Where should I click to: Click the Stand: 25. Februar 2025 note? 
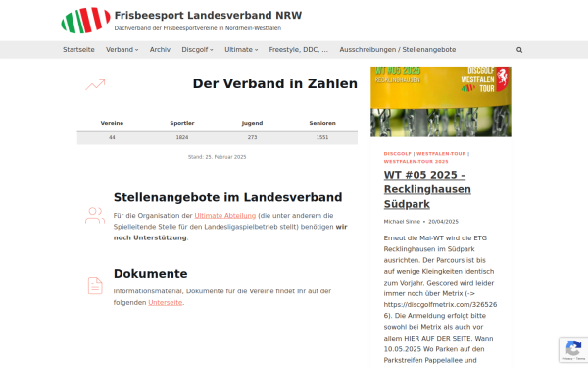(x=218, y=157)
